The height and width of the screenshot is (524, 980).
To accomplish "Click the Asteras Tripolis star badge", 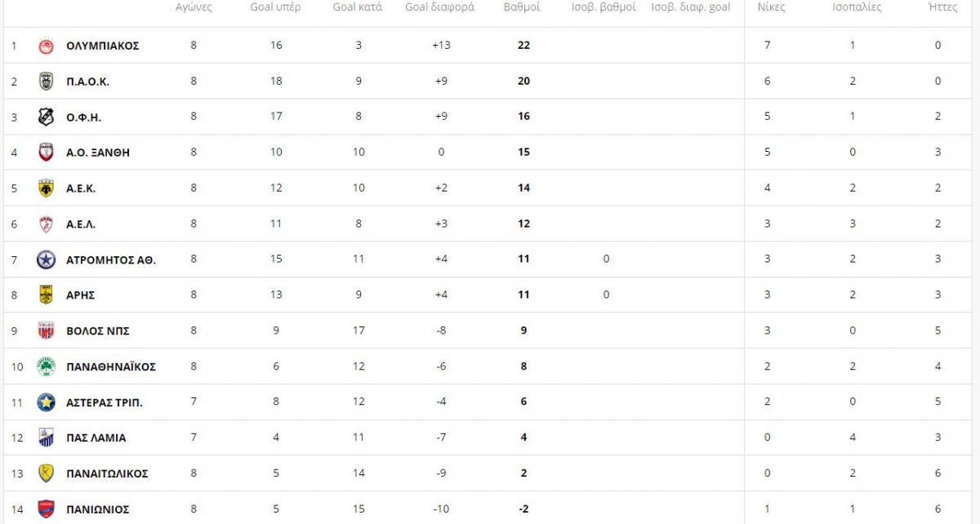I will [x=46, y=402].
